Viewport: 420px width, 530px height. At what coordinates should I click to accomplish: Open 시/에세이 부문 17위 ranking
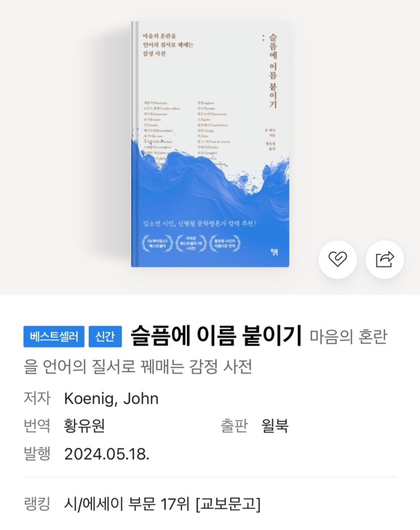coord(162,504)
